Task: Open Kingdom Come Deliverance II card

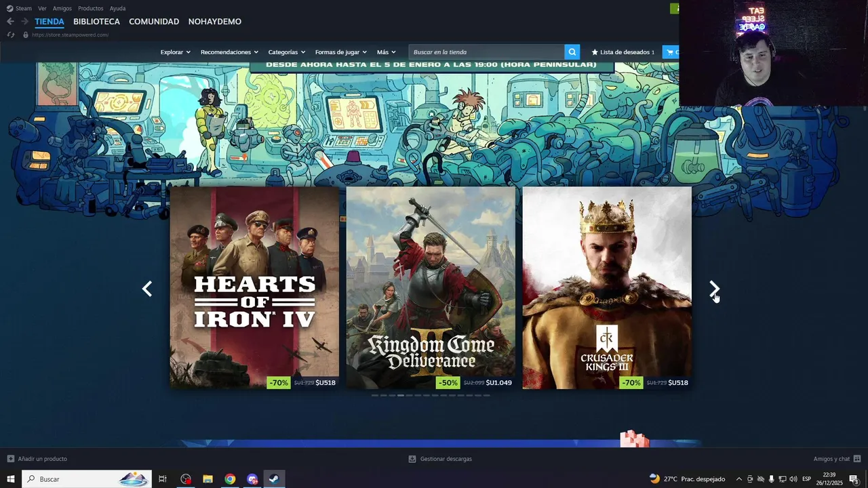Action: click(431, 288)
